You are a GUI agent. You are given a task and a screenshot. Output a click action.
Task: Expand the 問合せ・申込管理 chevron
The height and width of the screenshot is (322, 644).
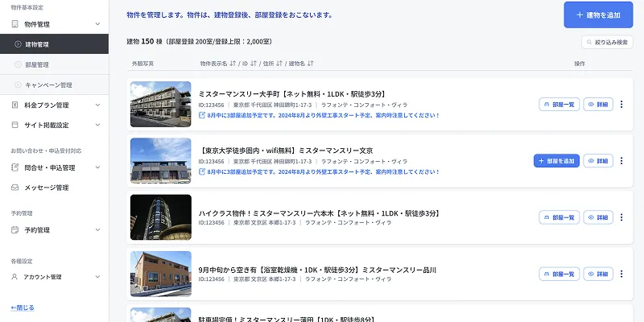point(97,167)
